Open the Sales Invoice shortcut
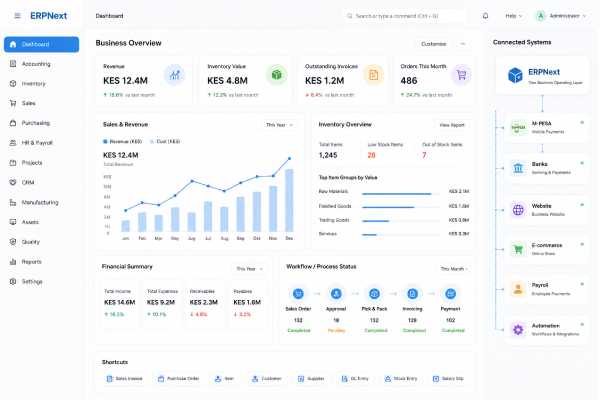Viewport: 600px width, 400px height. pyautogui.click(x=124, y=379)
